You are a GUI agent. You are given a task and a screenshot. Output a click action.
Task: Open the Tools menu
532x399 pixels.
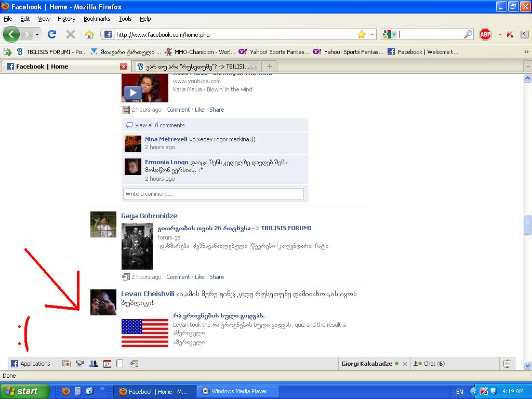(125, 19)
